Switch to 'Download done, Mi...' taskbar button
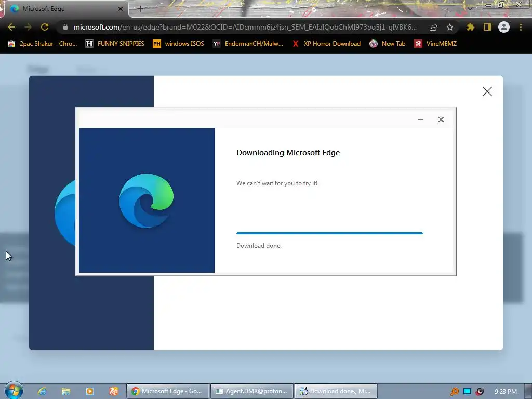532x399 pixels. [336, 391]
